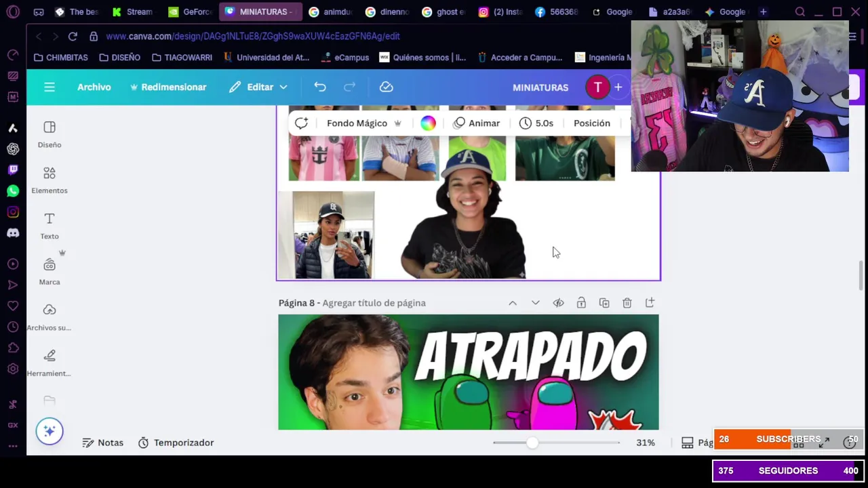Set page duration via 5.0s
The width and height of the screenshot is (868, 488).
536,123
